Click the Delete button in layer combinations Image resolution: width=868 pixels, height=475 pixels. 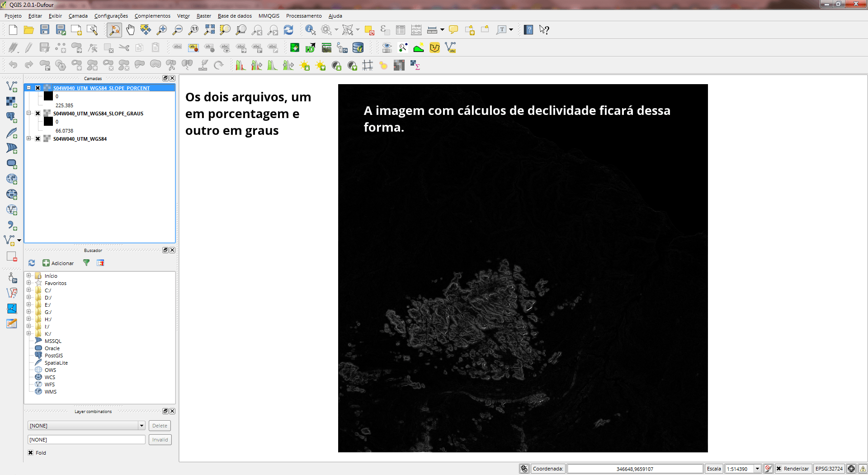[x=160, y=426]
